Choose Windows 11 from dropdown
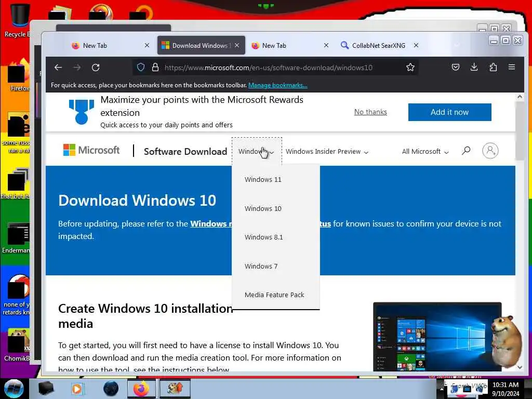The height and width of the screenshot is (399, 532). [x=263, y=179]
